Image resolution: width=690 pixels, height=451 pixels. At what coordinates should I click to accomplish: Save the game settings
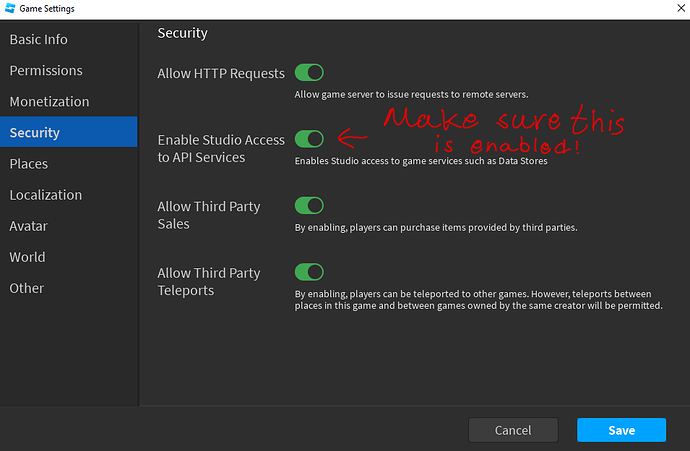(x=621, y=430)
